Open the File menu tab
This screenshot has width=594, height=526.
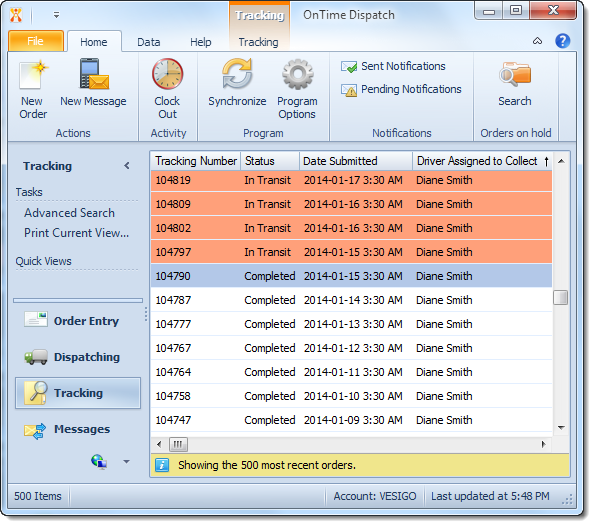(x=36, y=41)
